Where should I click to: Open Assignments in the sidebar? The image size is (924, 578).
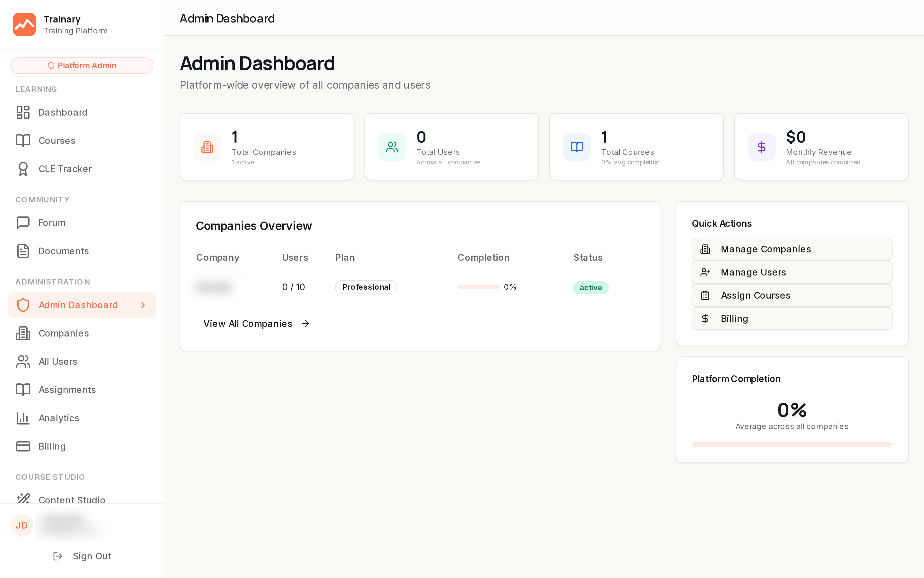tap(82, 390)
